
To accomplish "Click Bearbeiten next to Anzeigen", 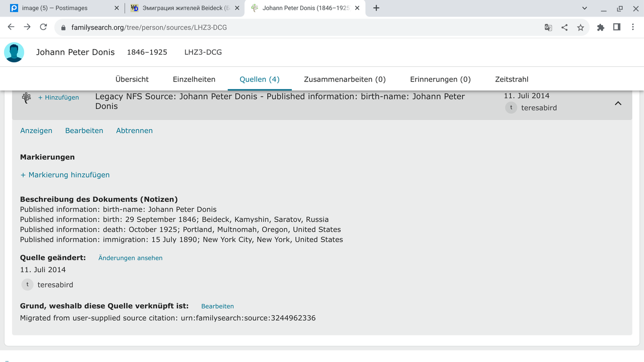I will 84,131.
